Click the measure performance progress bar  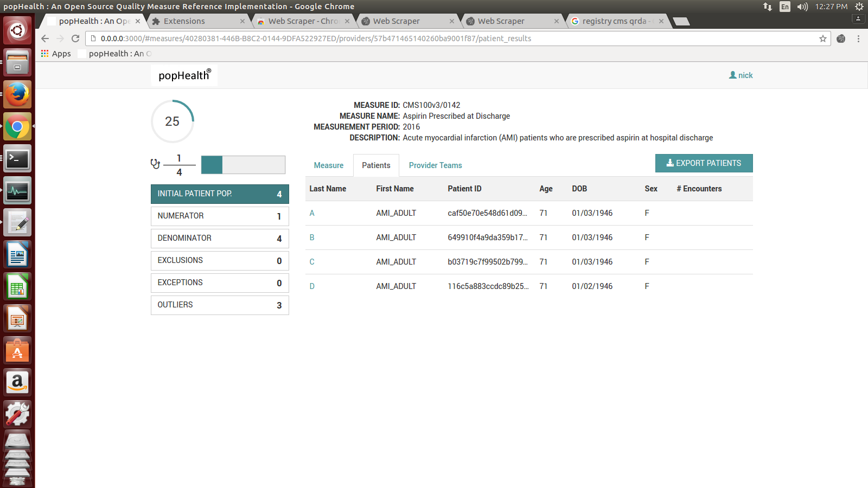coord(243,165)
